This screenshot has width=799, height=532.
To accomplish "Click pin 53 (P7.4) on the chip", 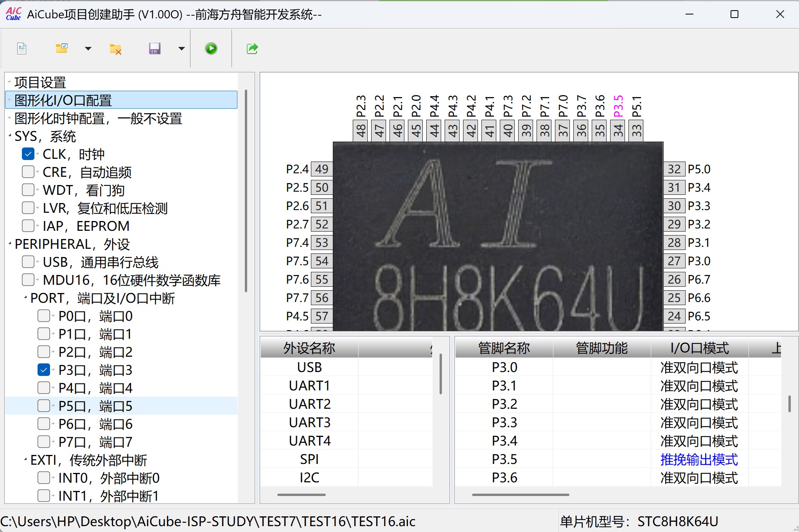I will point(321,243).
